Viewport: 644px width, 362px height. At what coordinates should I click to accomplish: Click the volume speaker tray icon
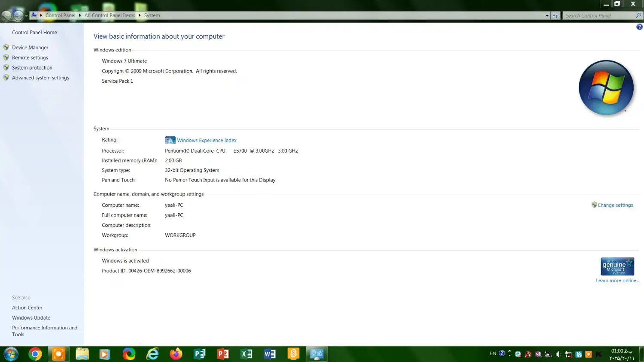[558, 354]
